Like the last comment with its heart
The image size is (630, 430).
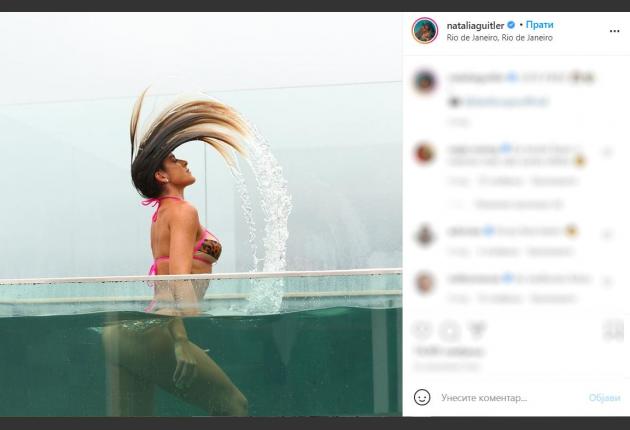[x=607, y=283]
